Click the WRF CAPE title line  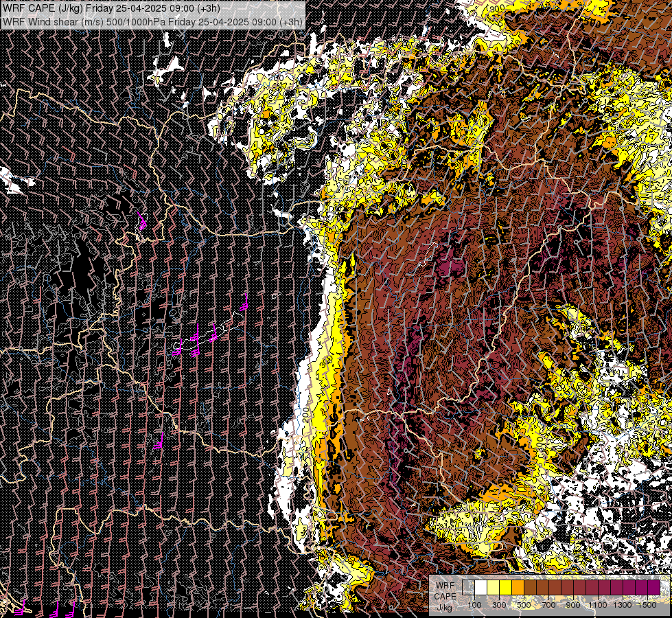(x=111, y=8)
